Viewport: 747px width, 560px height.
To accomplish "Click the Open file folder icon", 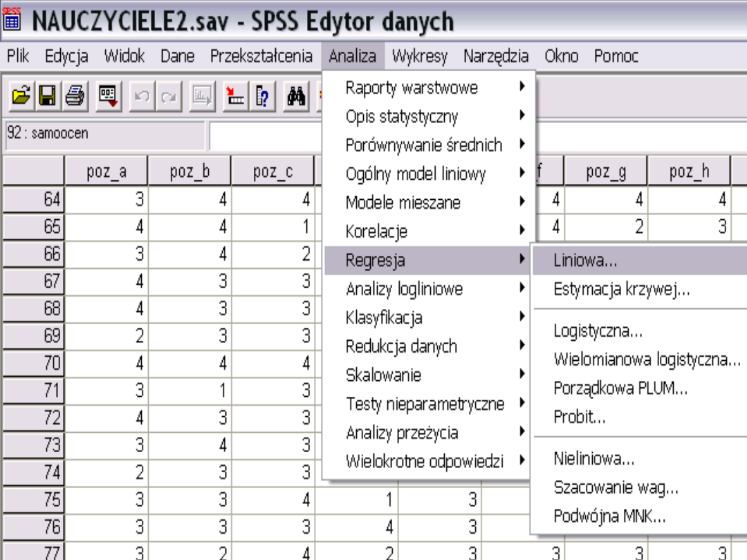I will coord(22,96).
